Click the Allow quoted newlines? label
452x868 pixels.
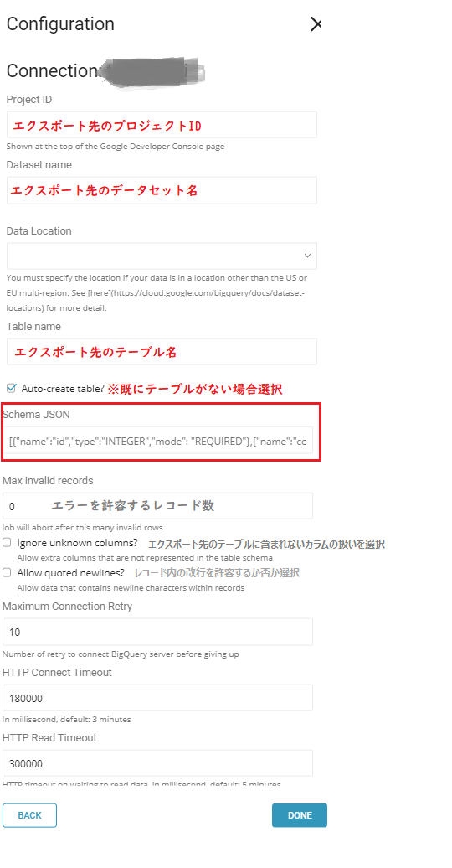click(71, 572)
